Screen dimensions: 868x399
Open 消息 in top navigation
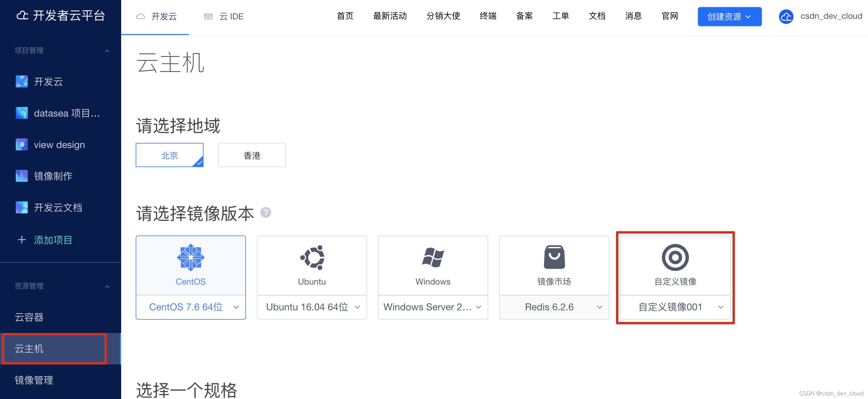[x=634, y=16]
